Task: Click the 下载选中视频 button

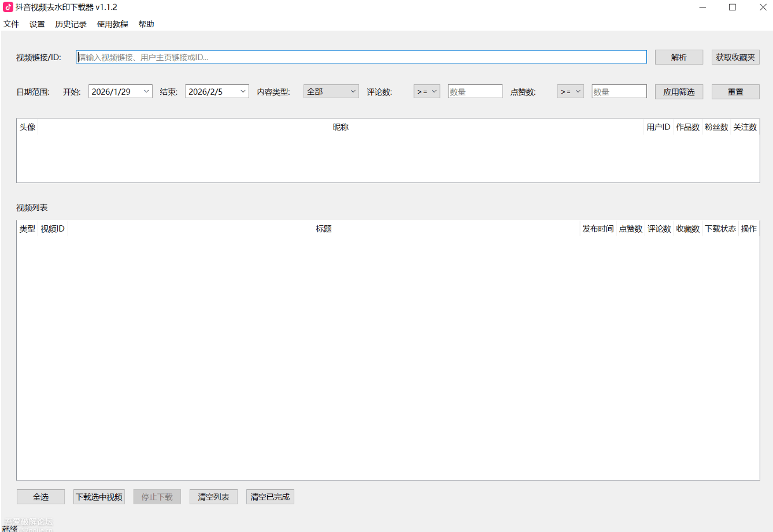Action: (99, 497)
